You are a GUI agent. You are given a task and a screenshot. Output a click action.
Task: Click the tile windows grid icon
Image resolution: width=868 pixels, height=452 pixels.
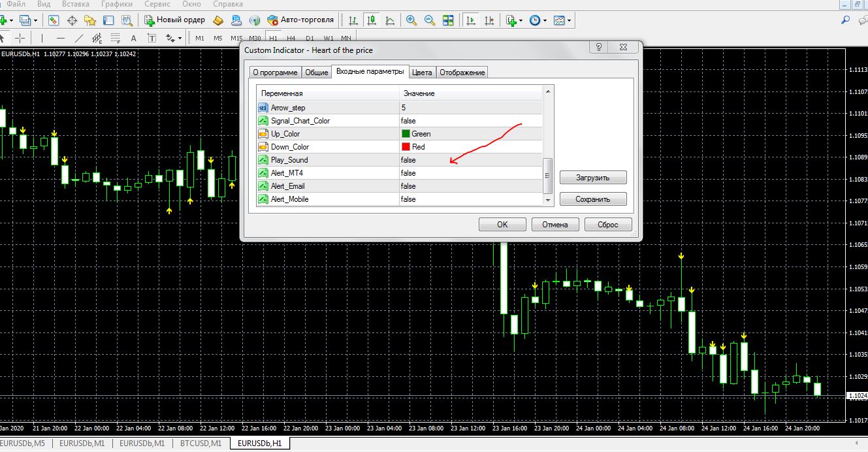449,20
